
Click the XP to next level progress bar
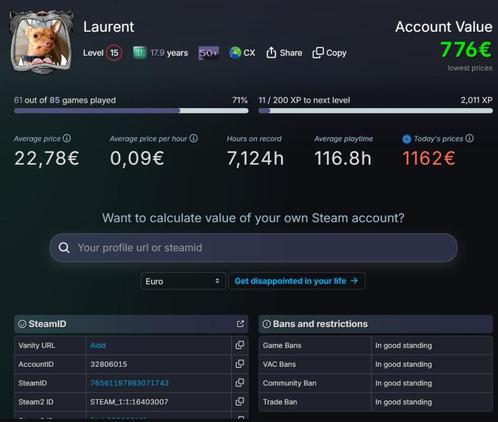click(x=376, y=111)
